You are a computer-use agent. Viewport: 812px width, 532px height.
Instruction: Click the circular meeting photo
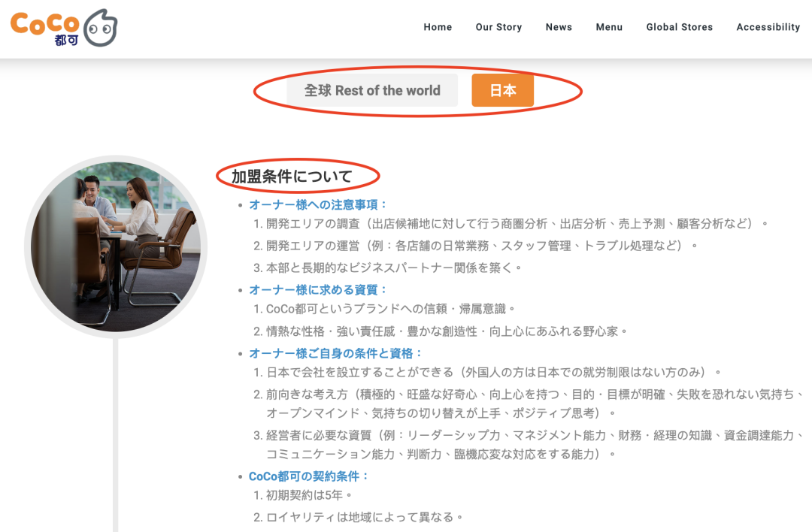point(116,247)
